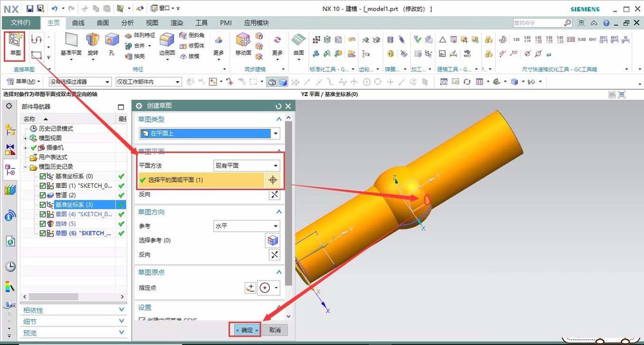The height and width of the screenshot is (345, 644).
Task: Open the 曲面 surface button in the ribbon group
Action: pos(299,45)
